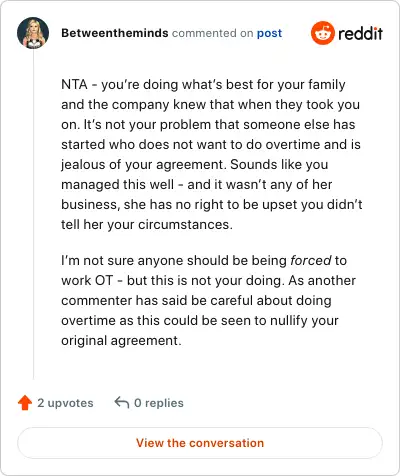
Task: Click the paragraph starting "I'm not sure anyone"
Action: click(208, 300)
